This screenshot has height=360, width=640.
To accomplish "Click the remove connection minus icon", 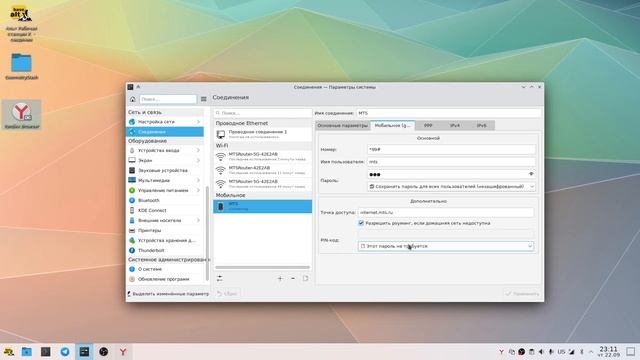I will (293, 278).
